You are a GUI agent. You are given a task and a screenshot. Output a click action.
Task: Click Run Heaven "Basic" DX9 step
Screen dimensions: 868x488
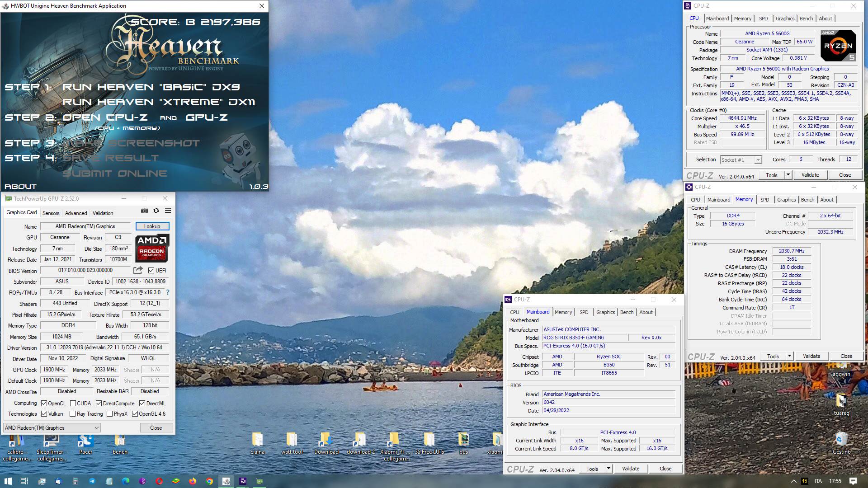pos(151,87)
